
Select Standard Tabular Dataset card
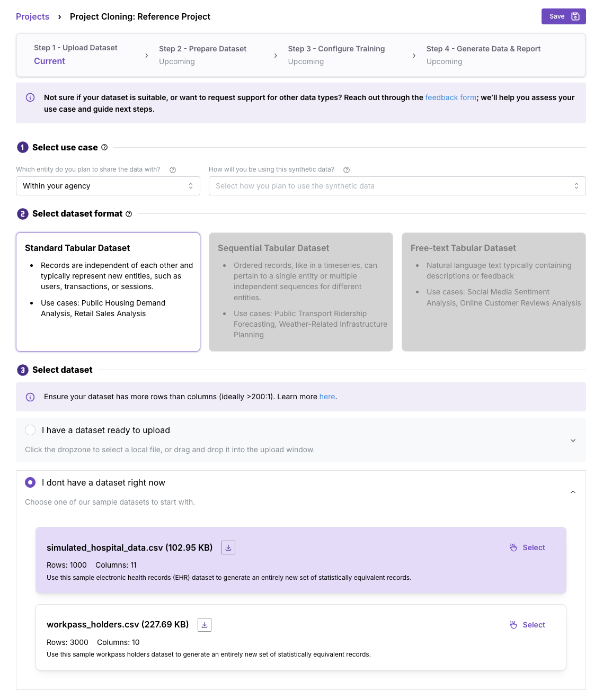[108, 292]
